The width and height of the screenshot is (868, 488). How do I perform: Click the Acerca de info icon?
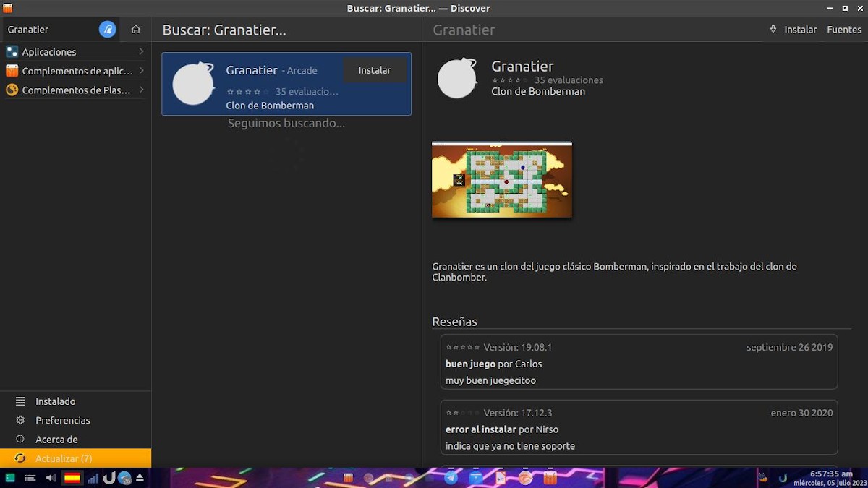pyautogui.click(x=20, y=440)
